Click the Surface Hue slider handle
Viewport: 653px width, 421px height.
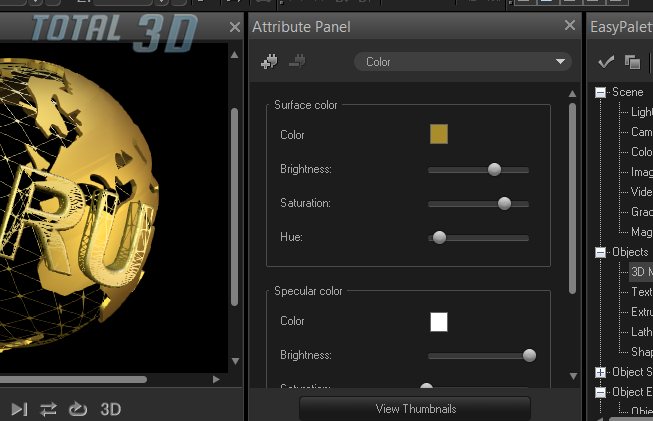(x=438, y=237)
